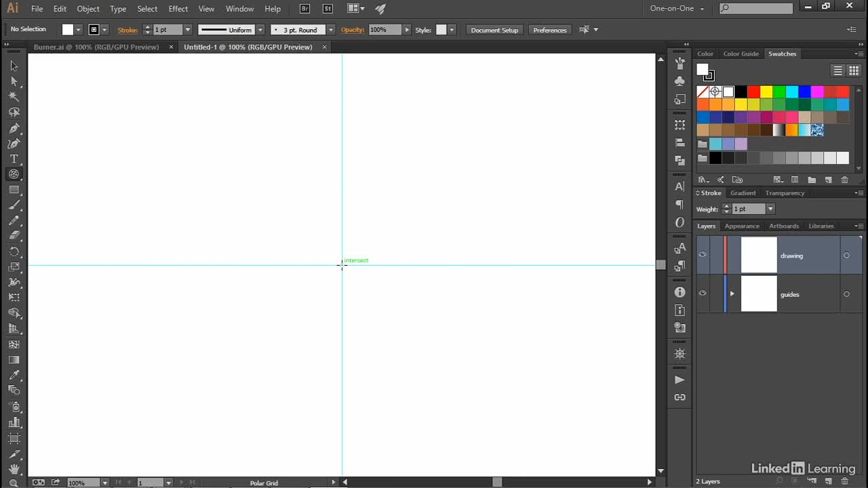Open the Object menu
This screenshot has width=868, height=488.
pos(88,9)
